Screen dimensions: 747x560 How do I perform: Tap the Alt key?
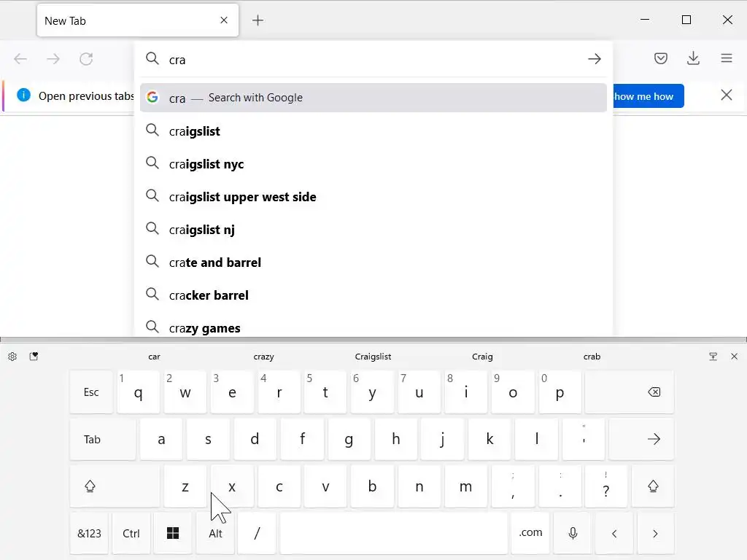click(215, 533)
